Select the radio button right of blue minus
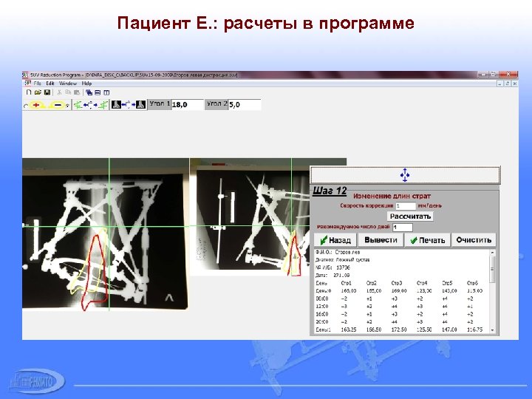This screenshot has height=399, width=532. coord(67,106)
